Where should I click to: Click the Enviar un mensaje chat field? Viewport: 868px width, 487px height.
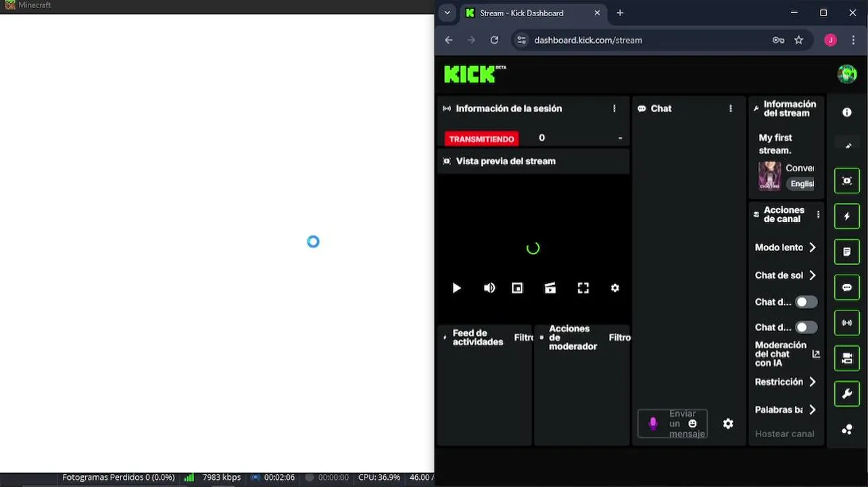(x=673, y=423)
